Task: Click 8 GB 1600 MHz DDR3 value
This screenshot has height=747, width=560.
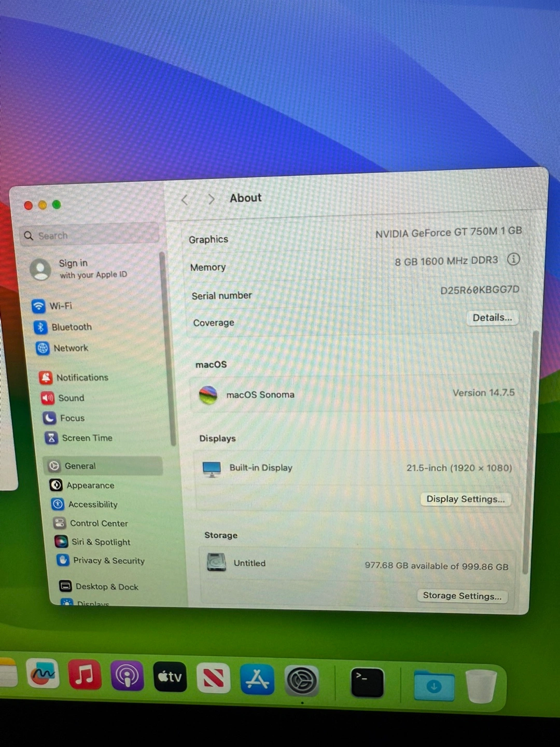Action: [446, 261]
